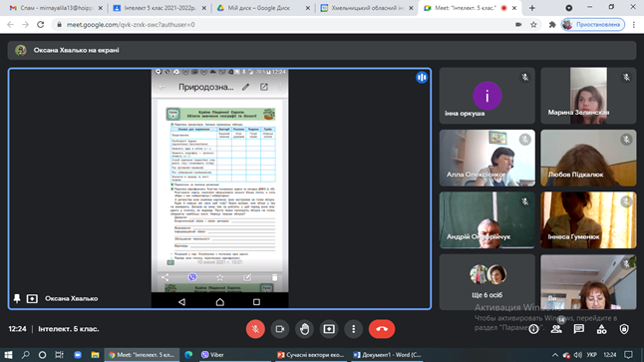Toggle the camera button in Meet

click(x=280, y=329)
